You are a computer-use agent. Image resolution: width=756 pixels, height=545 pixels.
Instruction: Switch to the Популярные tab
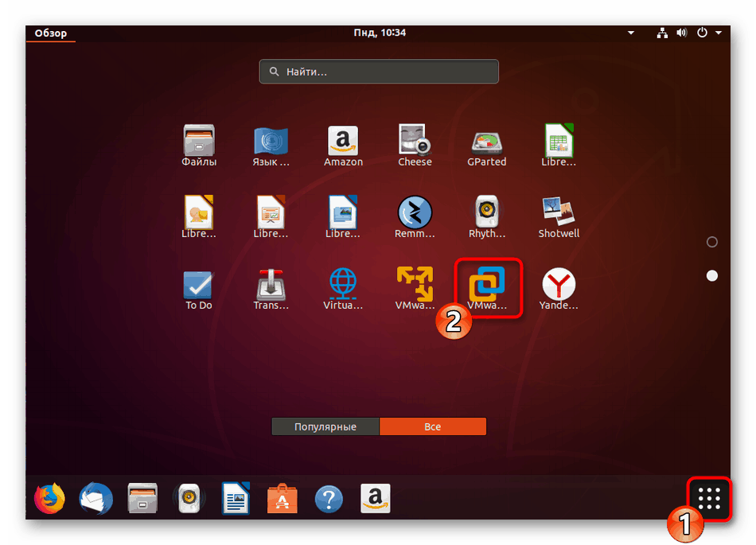(325, 426)
